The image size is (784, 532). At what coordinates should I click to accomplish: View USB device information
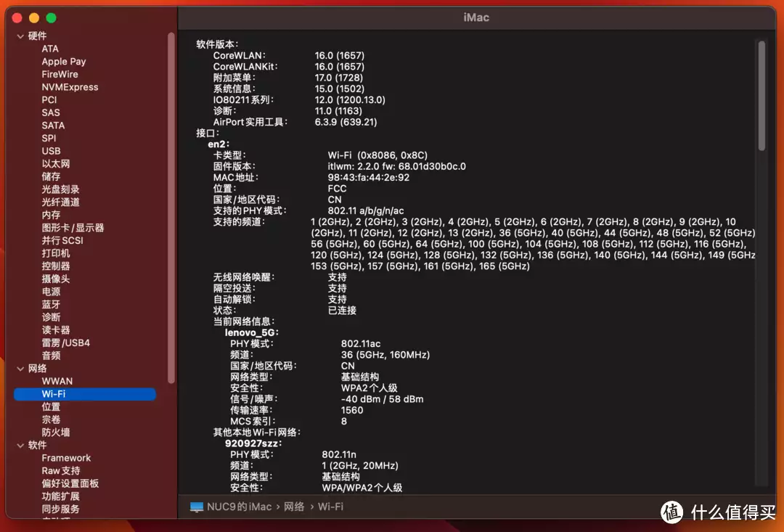[51, 150]
